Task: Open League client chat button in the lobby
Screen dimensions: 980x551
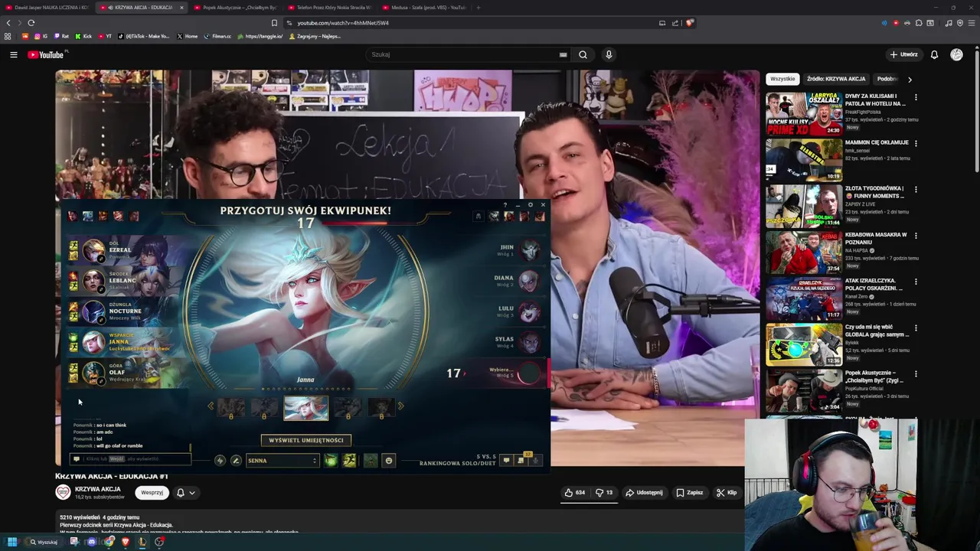Action: pyautogui.click(x=506, y=460)
